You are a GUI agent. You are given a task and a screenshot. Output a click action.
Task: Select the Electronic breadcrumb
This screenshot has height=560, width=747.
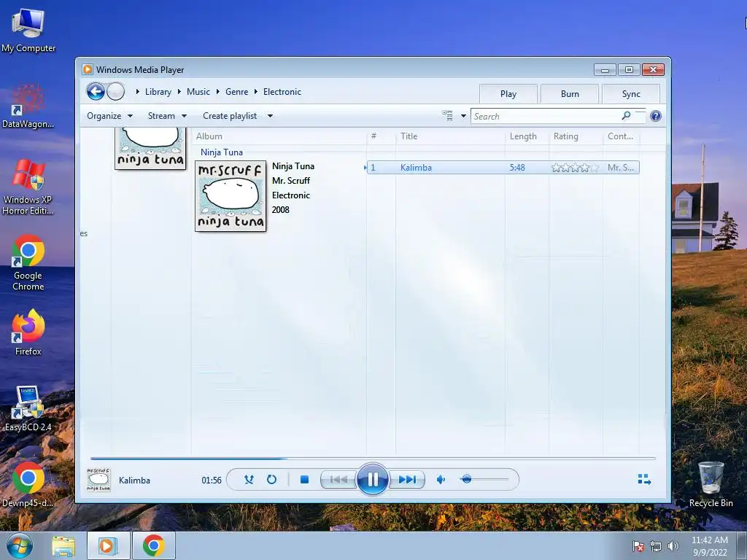[282, 92]
